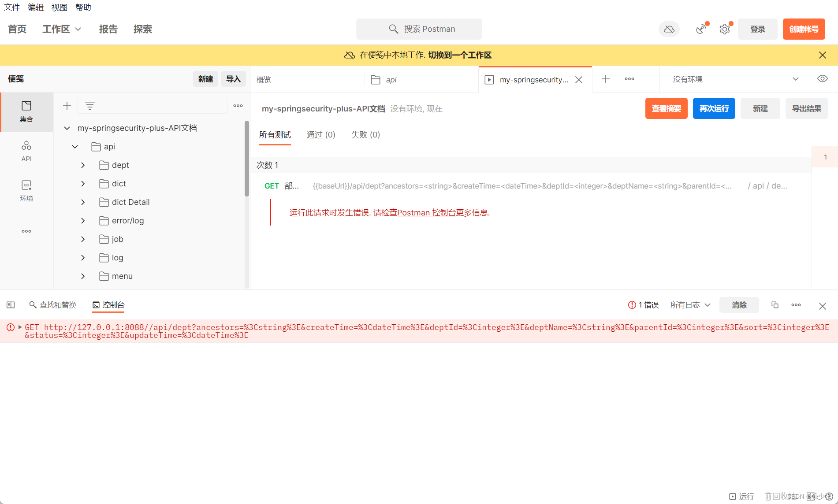
Task: Open settings gear icon
Action: [725, 29]
